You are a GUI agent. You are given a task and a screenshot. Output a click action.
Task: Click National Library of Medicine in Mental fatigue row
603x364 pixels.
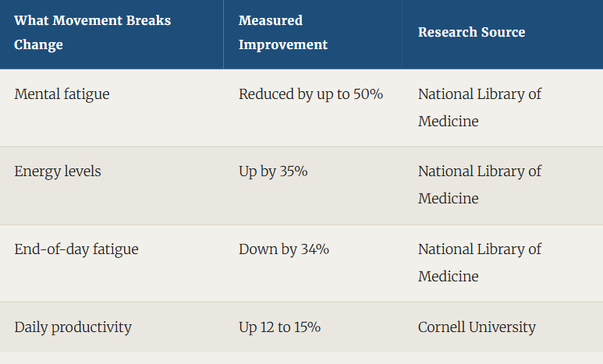click(480, 108)
